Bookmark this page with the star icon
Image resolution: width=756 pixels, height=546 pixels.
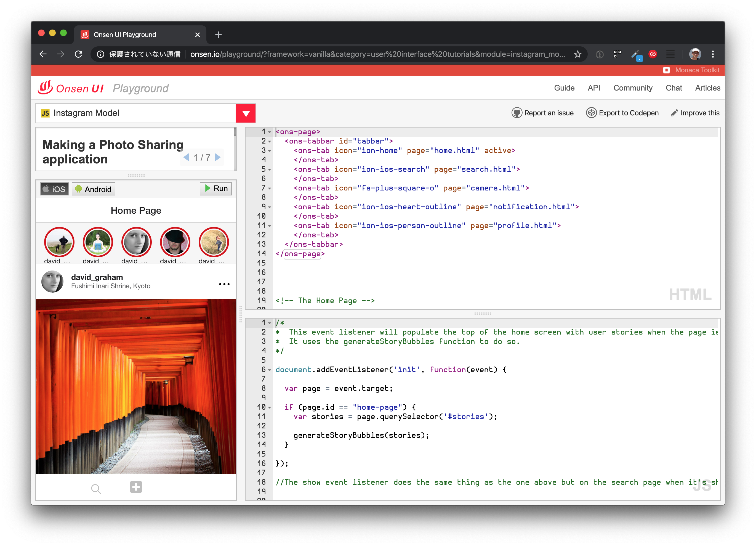[x=578, y=54]
